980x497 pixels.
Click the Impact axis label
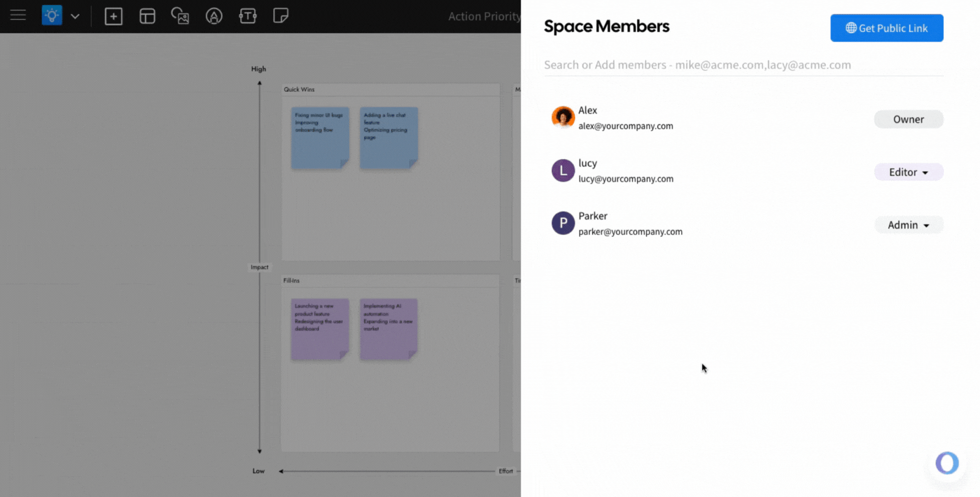click(x=259, y=267)
